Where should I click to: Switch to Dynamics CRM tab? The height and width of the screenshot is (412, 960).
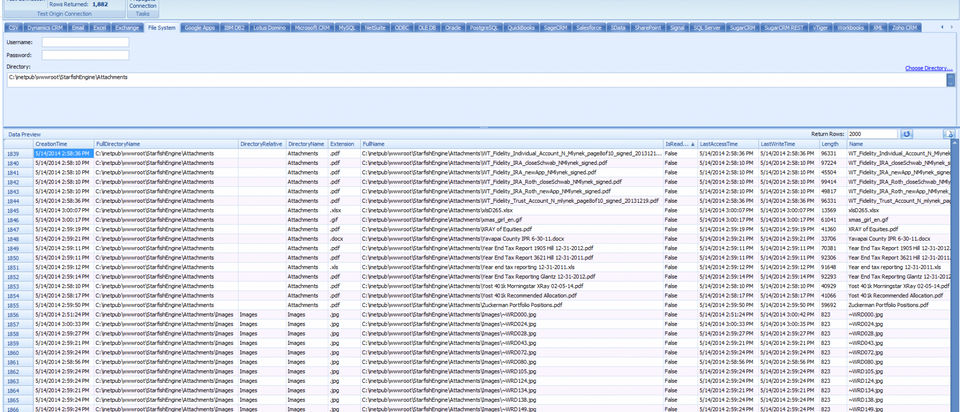tap(43, 28)
